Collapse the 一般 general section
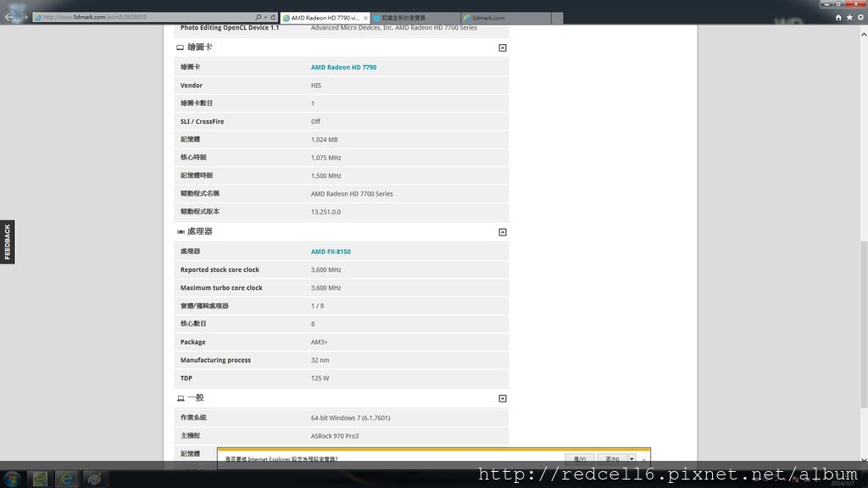Viewport: 868px width, 488px height. pos(502,398)
